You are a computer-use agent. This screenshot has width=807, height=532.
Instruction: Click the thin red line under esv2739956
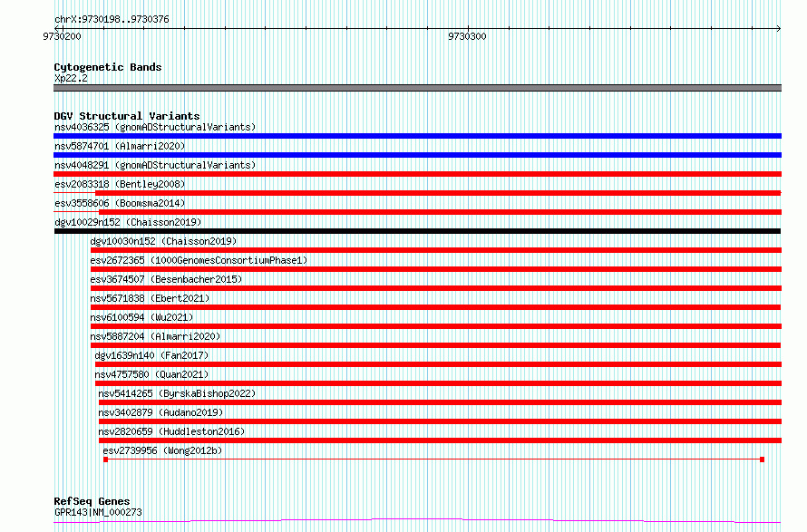pyautogui.click(x=433, y=459)
